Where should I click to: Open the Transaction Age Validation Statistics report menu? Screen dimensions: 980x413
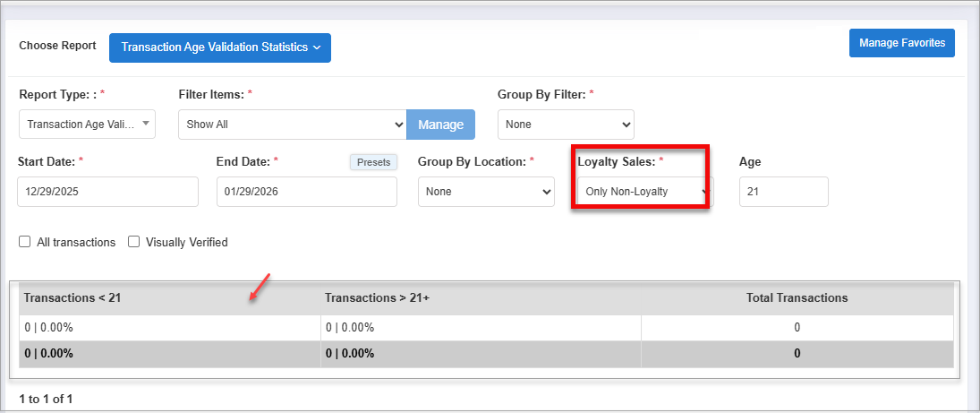coord(219,47)
